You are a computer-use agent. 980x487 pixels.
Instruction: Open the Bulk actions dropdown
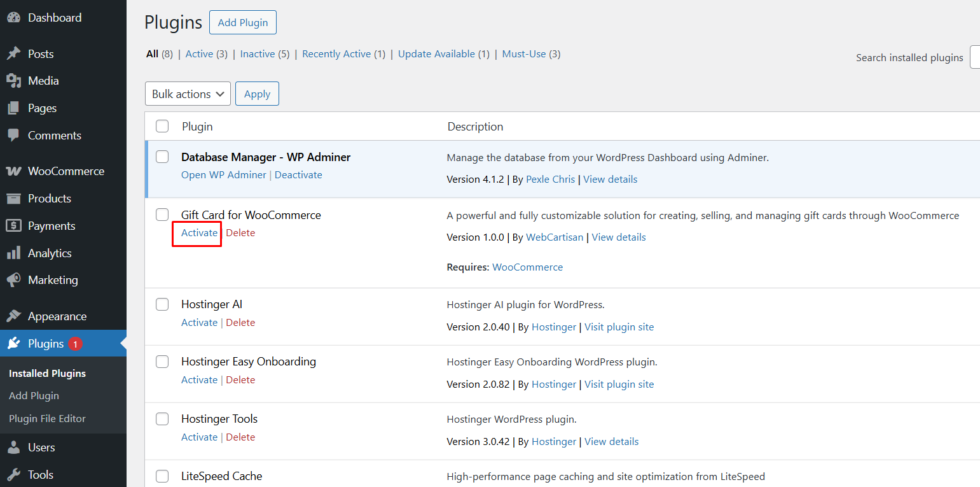click(188, 94)
